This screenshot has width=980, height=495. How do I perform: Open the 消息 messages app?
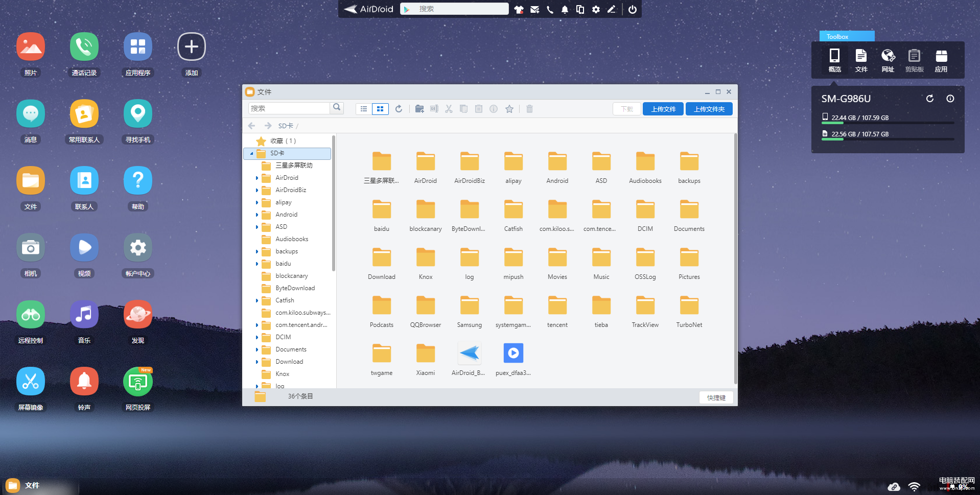(31, 113)
